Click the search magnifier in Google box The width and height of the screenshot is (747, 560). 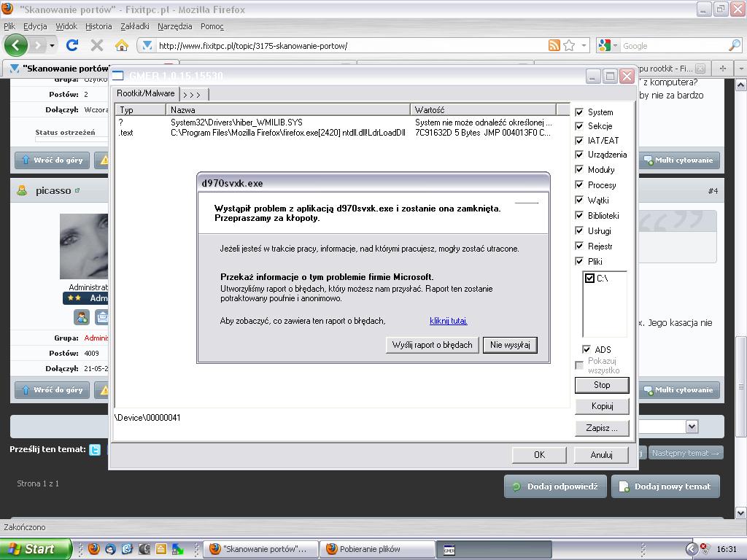coord(734,45)
